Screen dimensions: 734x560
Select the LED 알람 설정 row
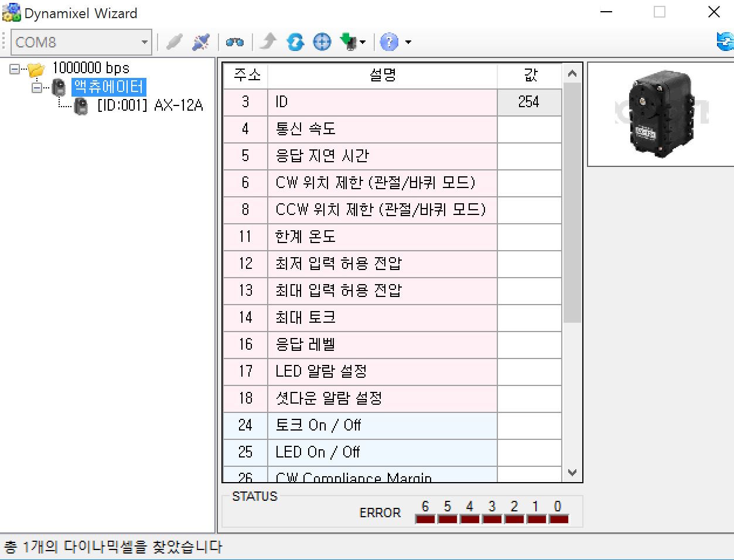[392, 371]
